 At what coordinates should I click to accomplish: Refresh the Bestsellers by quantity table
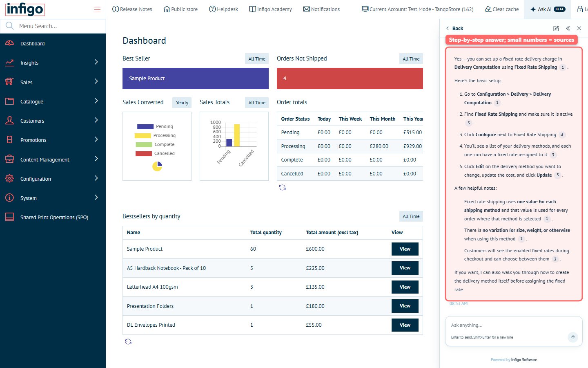click(x=128, y=342)
